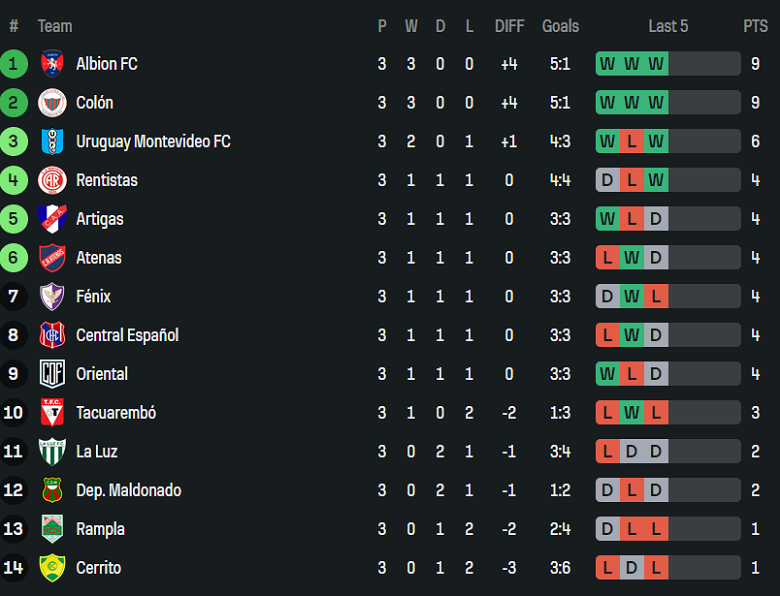Viewport: 780px width, 596px height.
Task: Click the Cerrito yellow-green crest
Action: pyautogui.click(x=52, y=568)
